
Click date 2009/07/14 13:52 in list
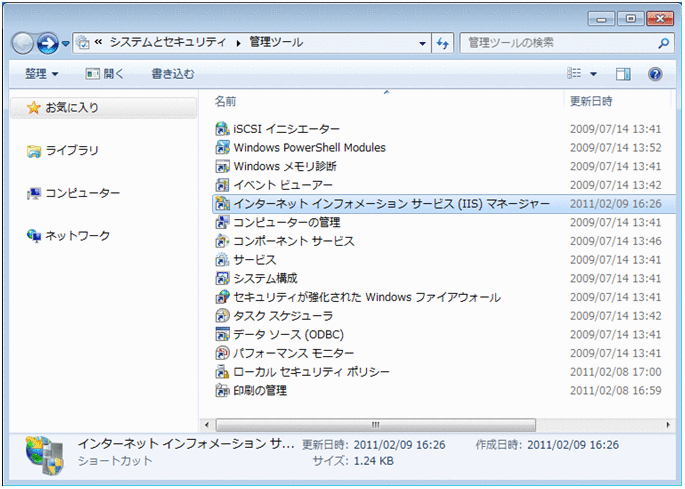tap(616, 148)
